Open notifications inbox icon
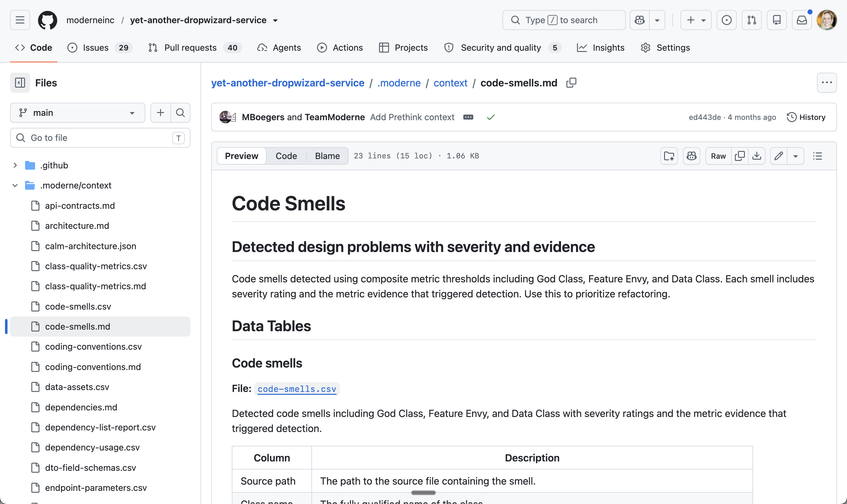This screenshot has height=504, width=847. 802,20
